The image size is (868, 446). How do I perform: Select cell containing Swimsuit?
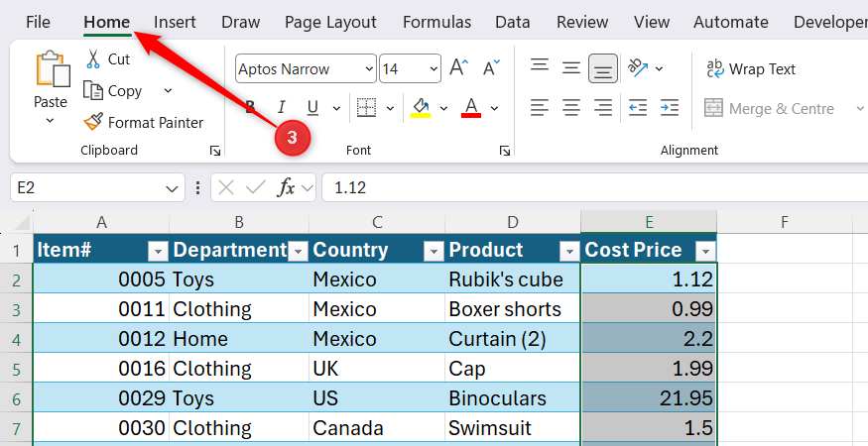tap(513, 428)
